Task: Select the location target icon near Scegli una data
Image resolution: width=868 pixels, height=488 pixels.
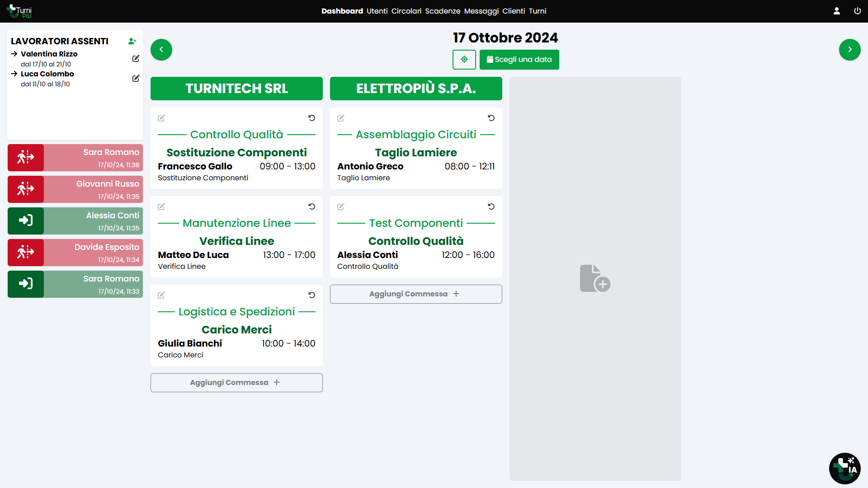Action: [464, 59]
